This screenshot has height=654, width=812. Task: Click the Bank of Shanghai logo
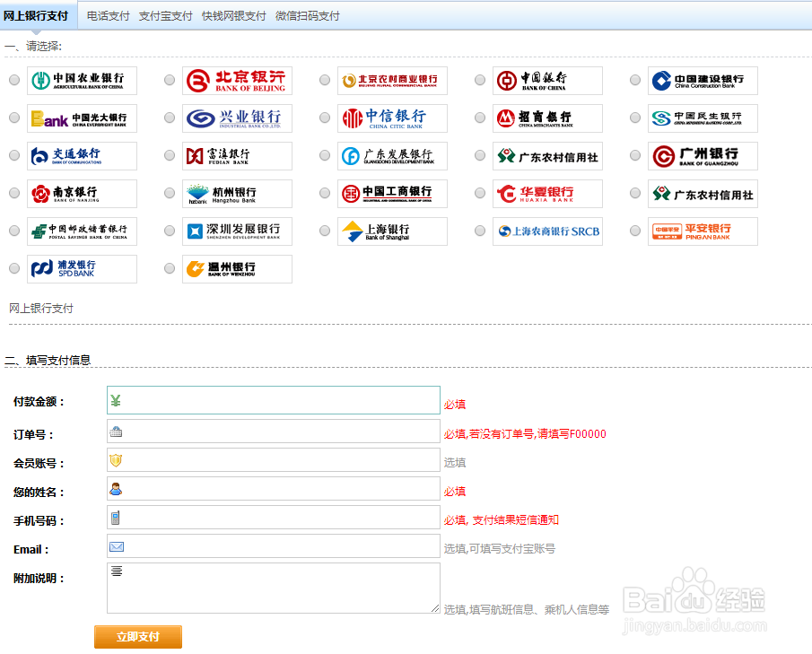tap(392, 231)
